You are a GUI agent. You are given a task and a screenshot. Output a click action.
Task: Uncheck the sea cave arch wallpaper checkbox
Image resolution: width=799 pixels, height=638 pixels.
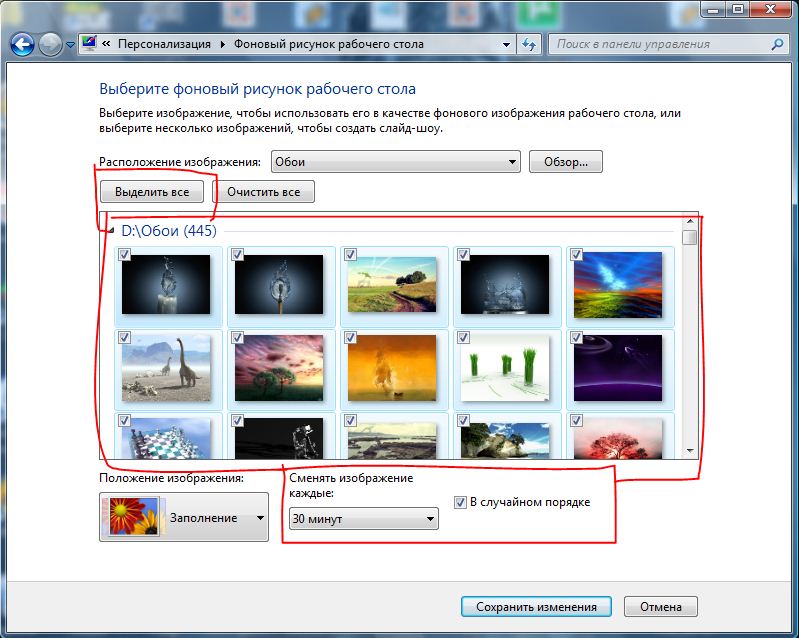(x=463, y=420)
